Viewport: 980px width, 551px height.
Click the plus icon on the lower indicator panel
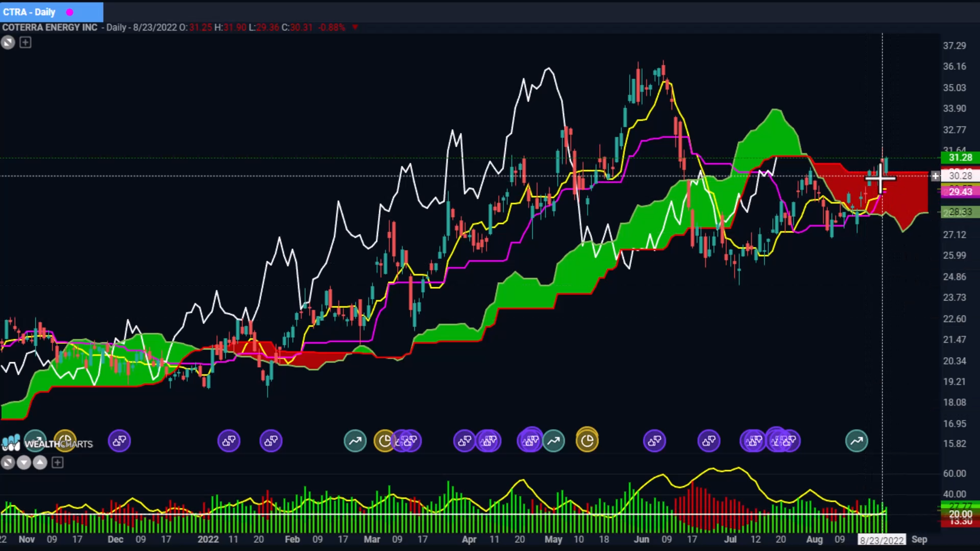(57, 463)
